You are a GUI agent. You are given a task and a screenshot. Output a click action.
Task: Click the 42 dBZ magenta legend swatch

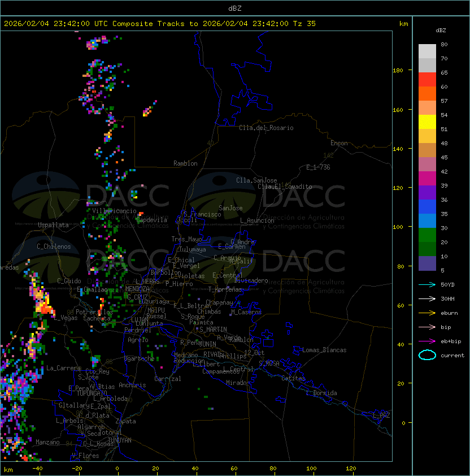[x=427, y=179]
